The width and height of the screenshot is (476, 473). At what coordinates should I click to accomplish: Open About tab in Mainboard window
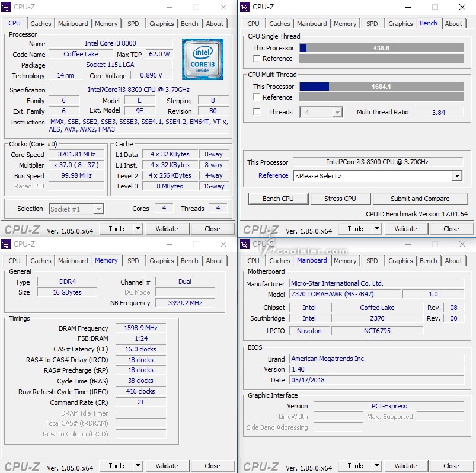(453, 261)
